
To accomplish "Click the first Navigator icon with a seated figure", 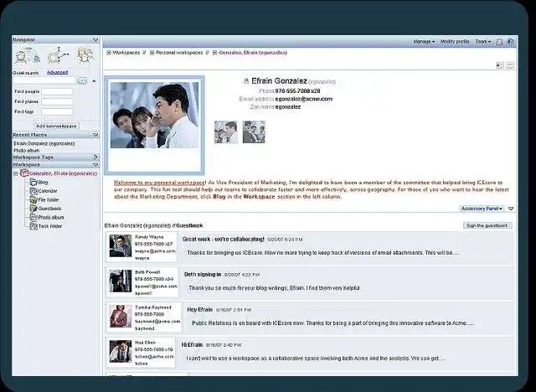I will pyautogui.click(x=27, y=56).
